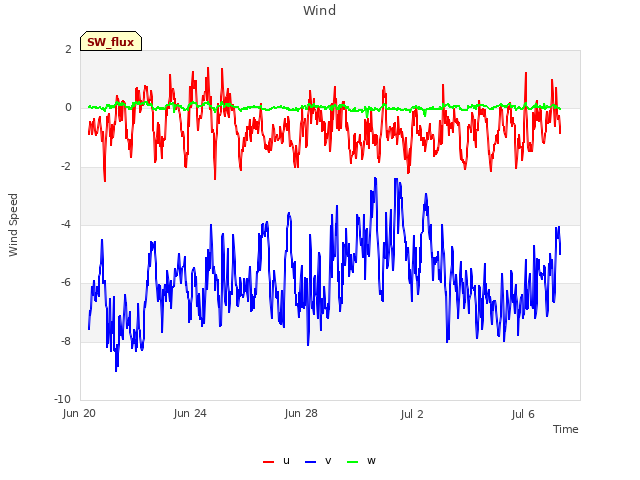The image size is (640, 480).
Task: Click the Jun 28 tick label
Action: click(x=301, y=413)
